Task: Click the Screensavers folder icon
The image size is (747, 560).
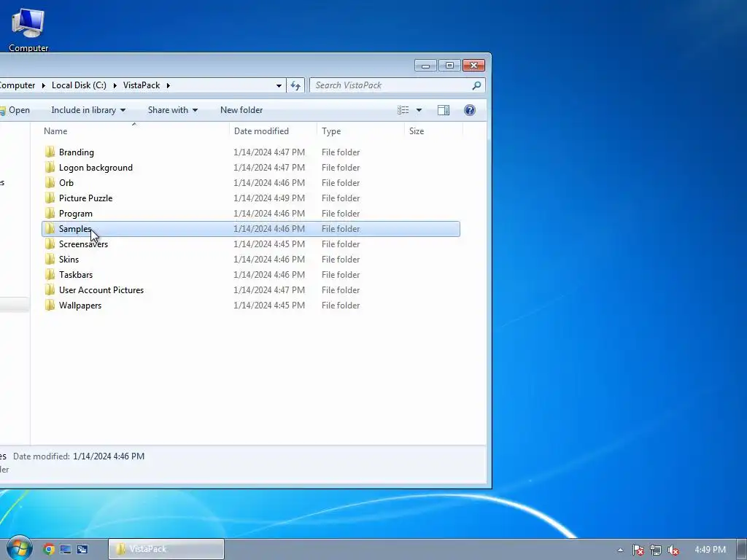Action: 50,244
